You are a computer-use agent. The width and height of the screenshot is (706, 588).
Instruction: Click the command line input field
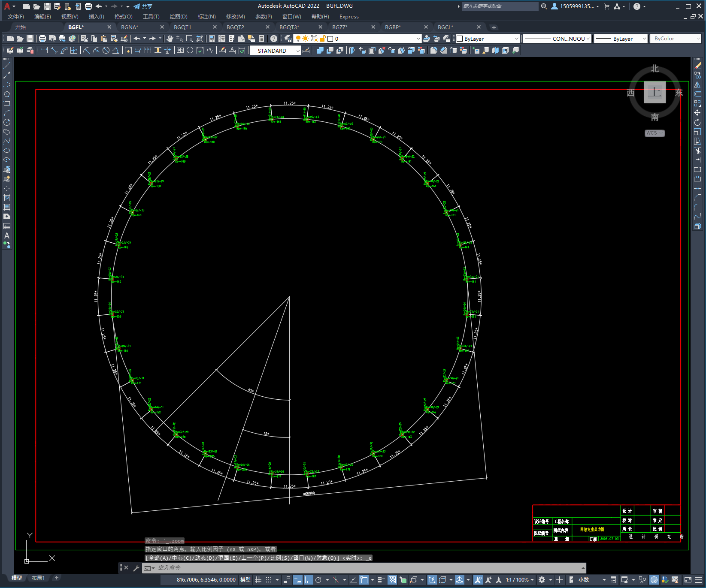click(x=365, y=568)
